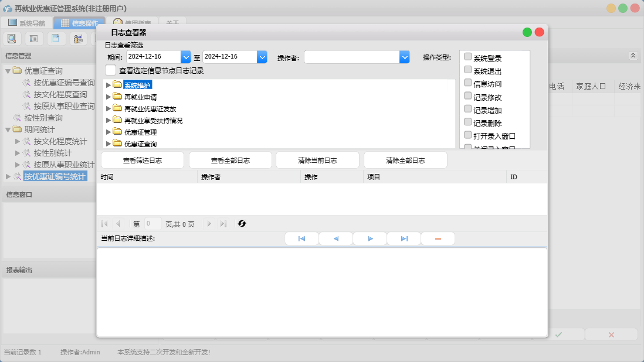644x362 pixels.
Task: Switch to the 系统导航 tab
Action: coord(26,23)
